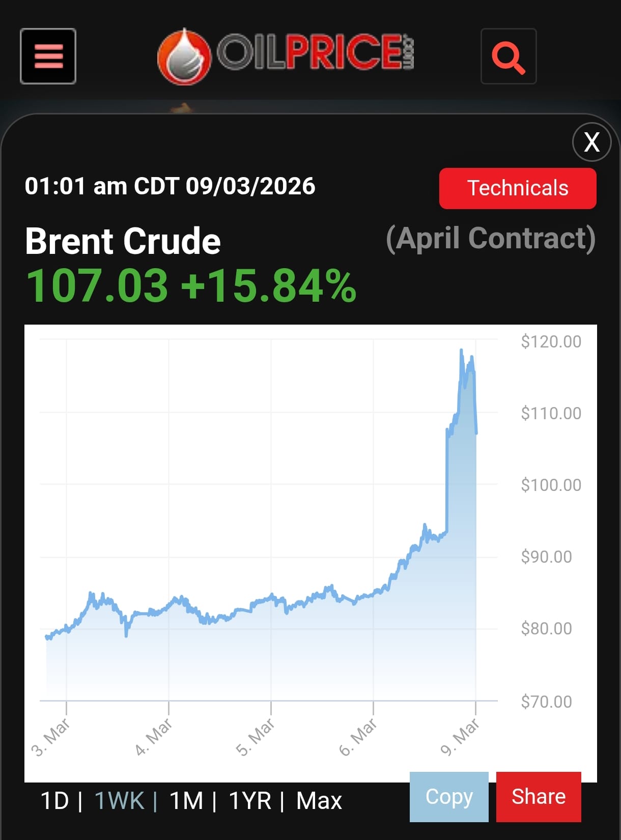Click the 107.03 price value

coord(97,285)
